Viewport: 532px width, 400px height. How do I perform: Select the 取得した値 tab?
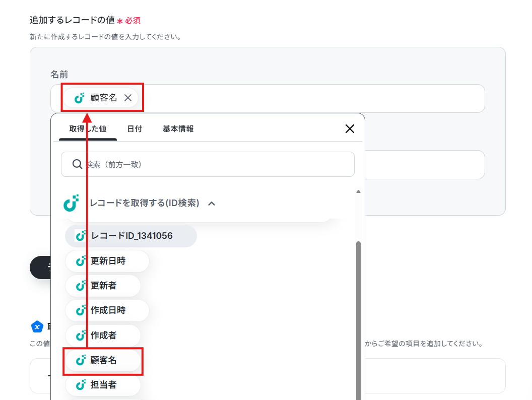pos(88,129)
